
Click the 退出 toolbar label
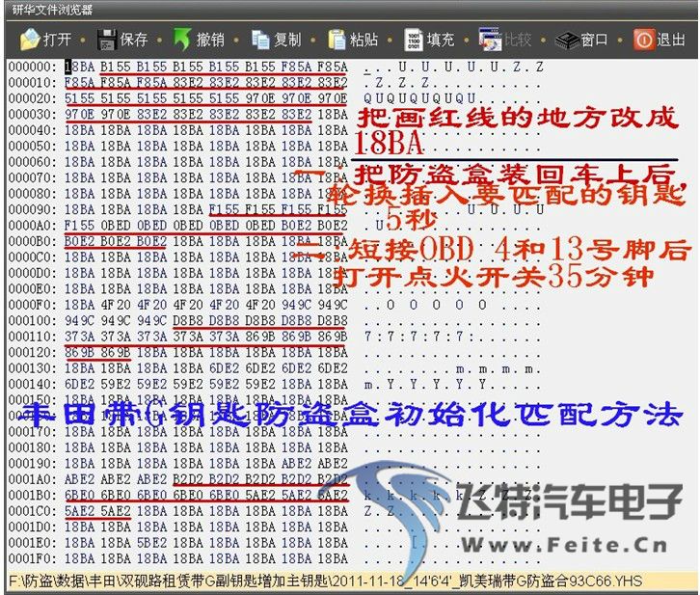pos(671,40)
